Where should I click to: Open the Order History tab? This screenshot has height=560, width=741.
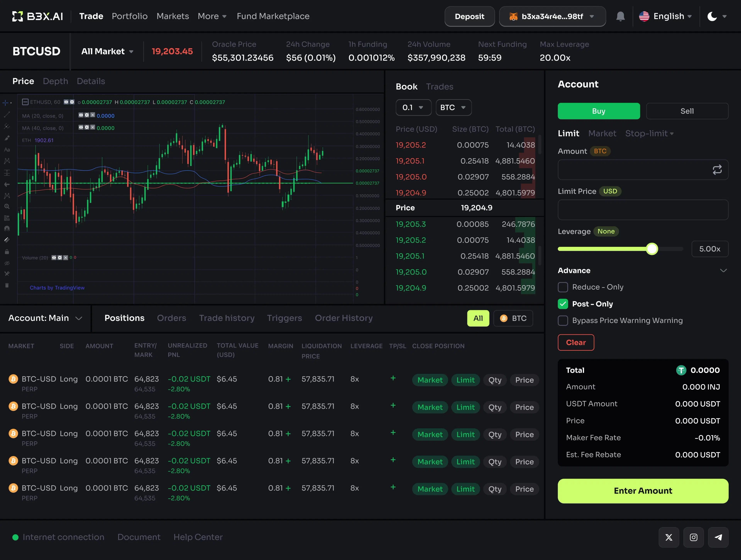tap(344, 318)
